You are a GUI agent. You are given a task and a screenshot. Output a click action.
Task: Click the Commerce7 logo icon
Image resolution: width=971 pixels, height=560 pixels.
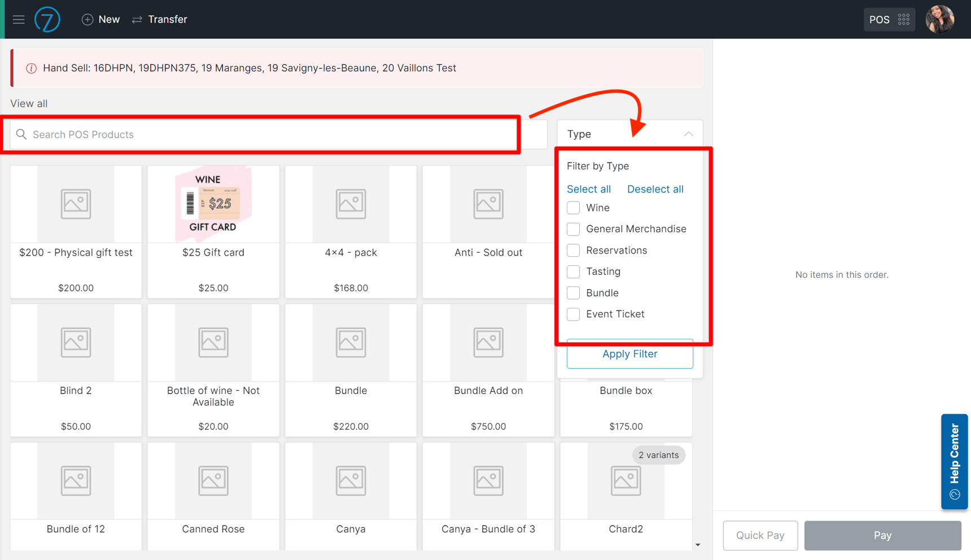pos(47,20)
